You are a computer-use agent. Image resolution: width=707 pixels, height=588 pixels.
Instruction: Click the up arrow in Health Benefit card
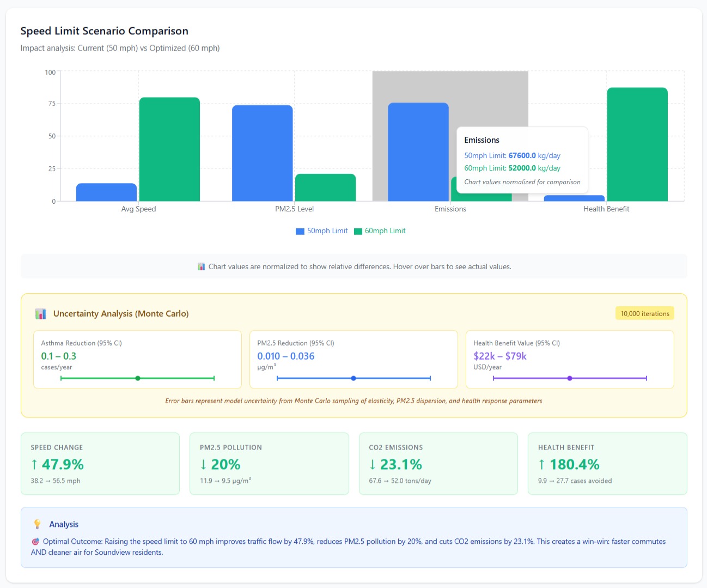click(x=541, y=464)
